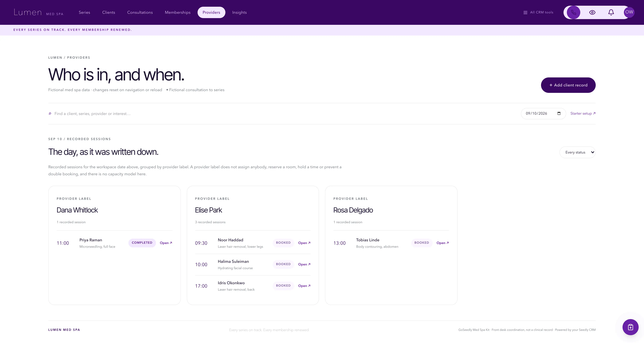Go to the Series tab
Screen dimensions: 644x362
[85, 13]
